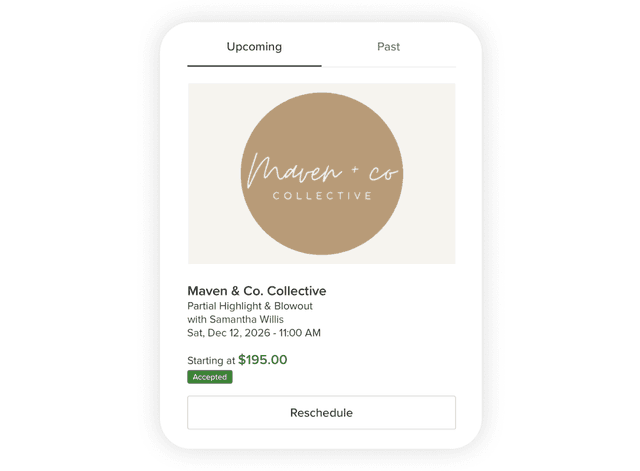Switch to the Upcoming appointments tab
The image size is (640, 471).
[x=254, y=47]
